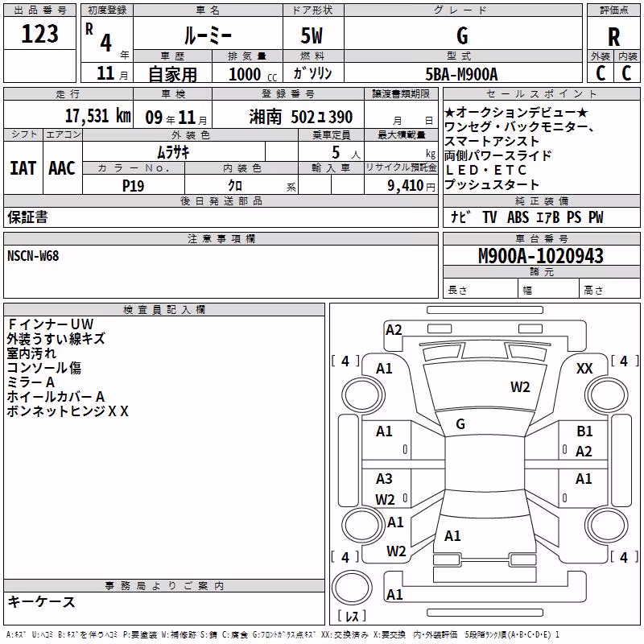Click the registration month 11 月
Screen dimensions: 644x644
(112, 73)
